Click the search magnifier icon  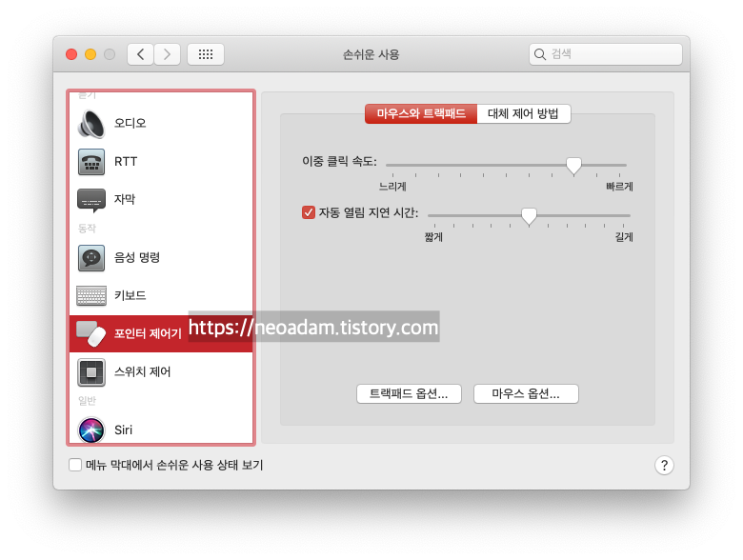coord(540,54)
